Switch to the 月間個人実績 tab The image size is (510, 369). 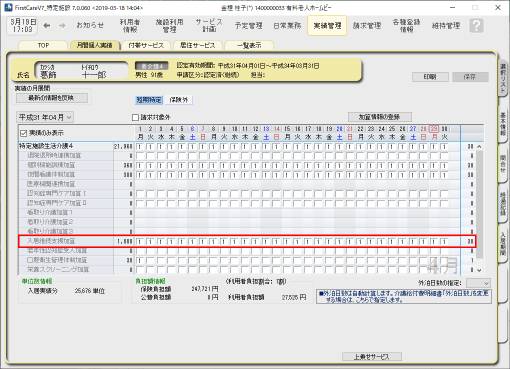point(94,45)
